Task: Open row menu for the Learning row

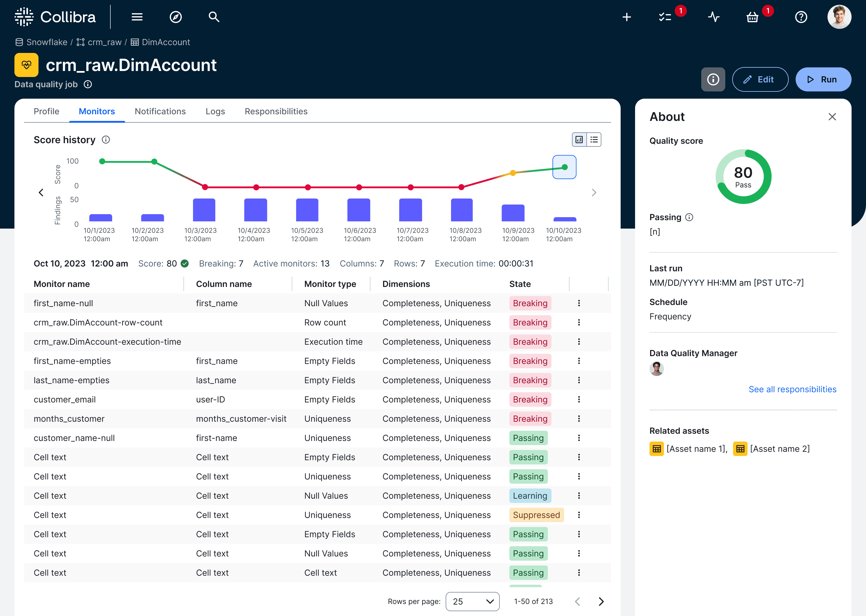Action: click(x=579, y=496)
